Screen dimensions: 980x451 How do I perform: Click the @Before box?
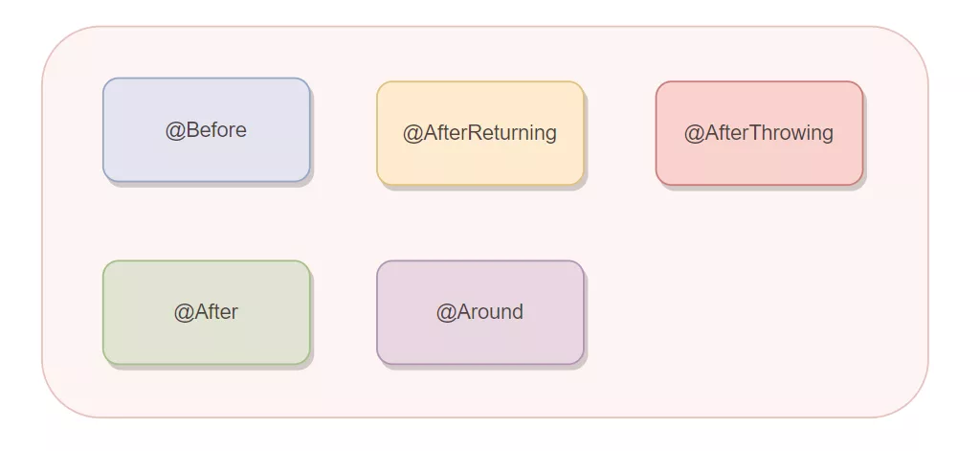[206, 154]
